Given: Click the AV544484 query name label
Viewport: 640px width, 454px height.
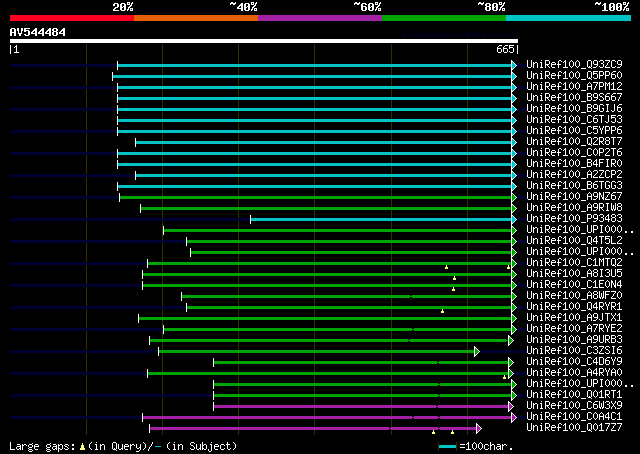Looking at the screenshot, I should point(38,32).
